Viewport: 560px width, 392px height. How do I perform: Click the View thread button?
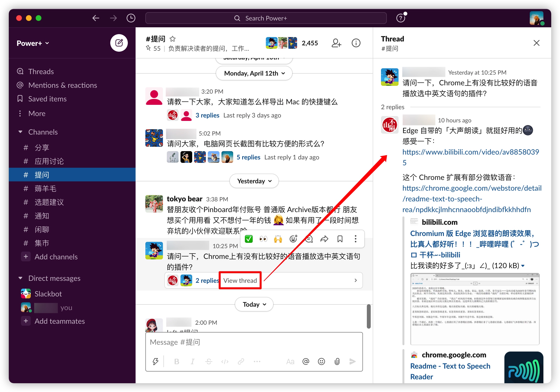point(240,280)
